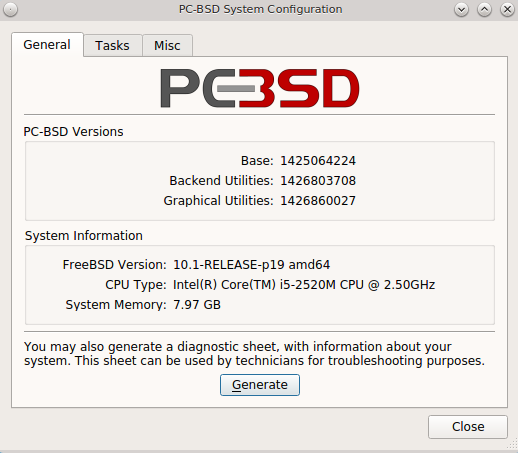518x453 pixels.
Task: Click the window title PC-BSD System Configuration
Action: click(260, 9)
